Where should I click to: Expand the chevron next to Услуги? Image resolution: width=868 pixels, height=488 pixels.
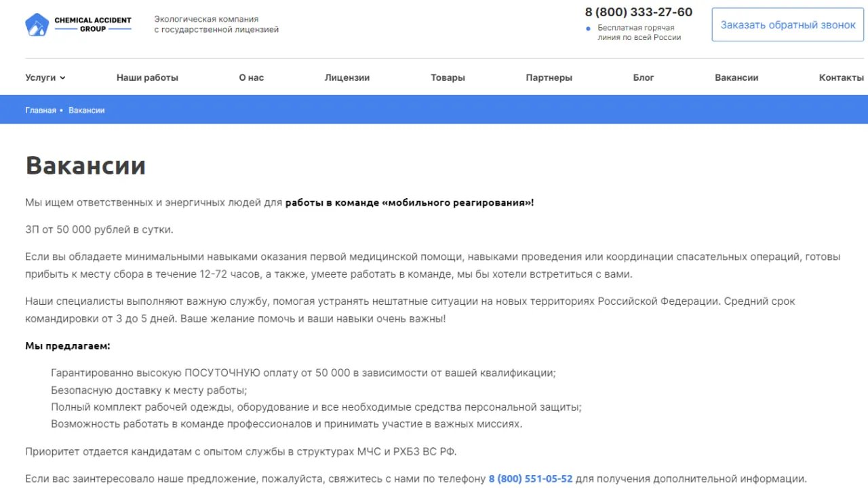pyautogui.click(x=63, y=78)
